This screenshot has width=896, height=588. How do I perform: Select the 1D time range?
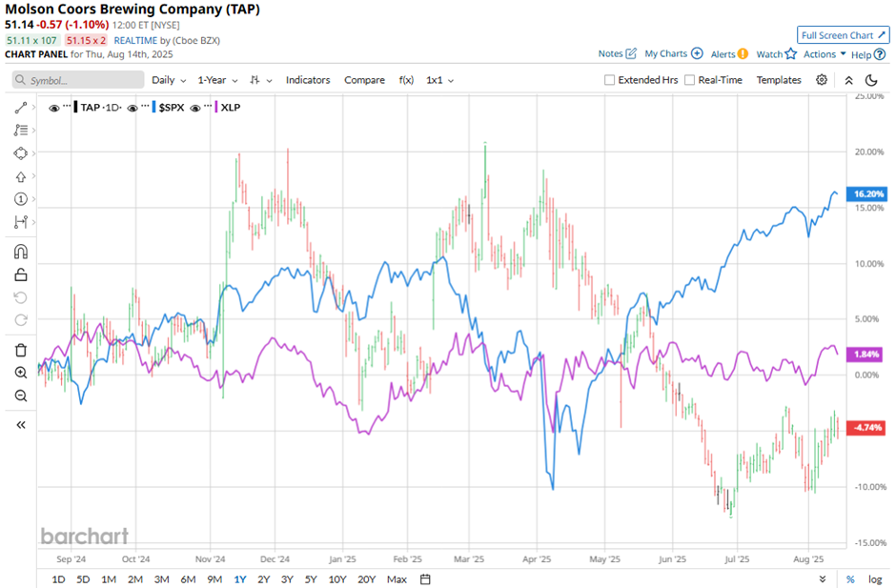click(58, 579)
